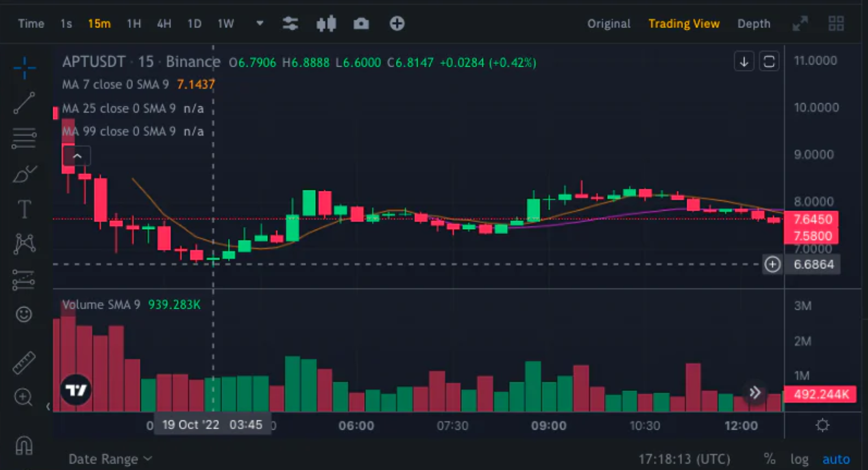Select the brush drawing tool
The image size is (868, 470).
point(24,174)
